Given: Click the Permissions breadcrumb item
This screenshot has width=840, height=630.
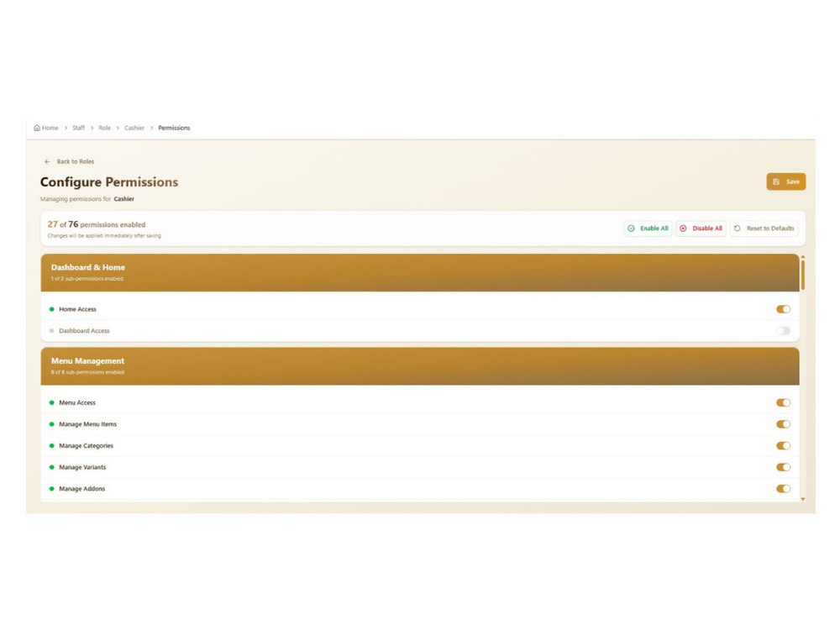Looking at the screenshot, I should pyautogui.click(x=174, y=128).
